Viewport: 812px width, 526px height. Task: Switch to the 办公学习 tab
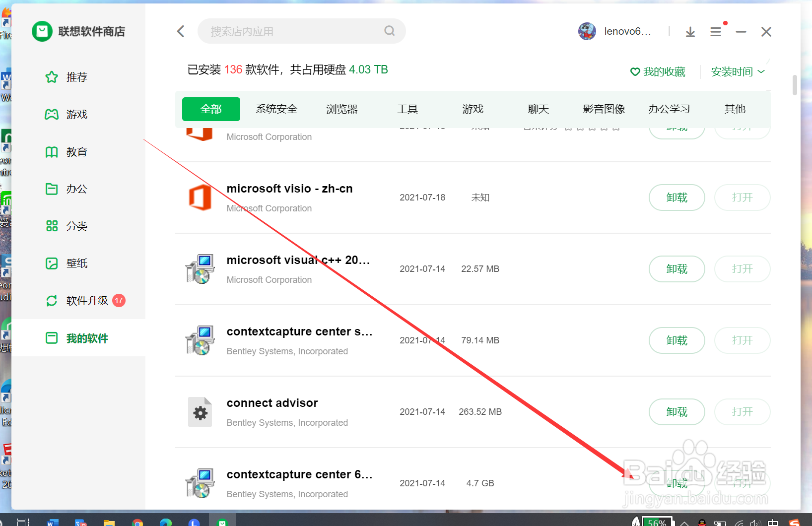click(670, 109)
